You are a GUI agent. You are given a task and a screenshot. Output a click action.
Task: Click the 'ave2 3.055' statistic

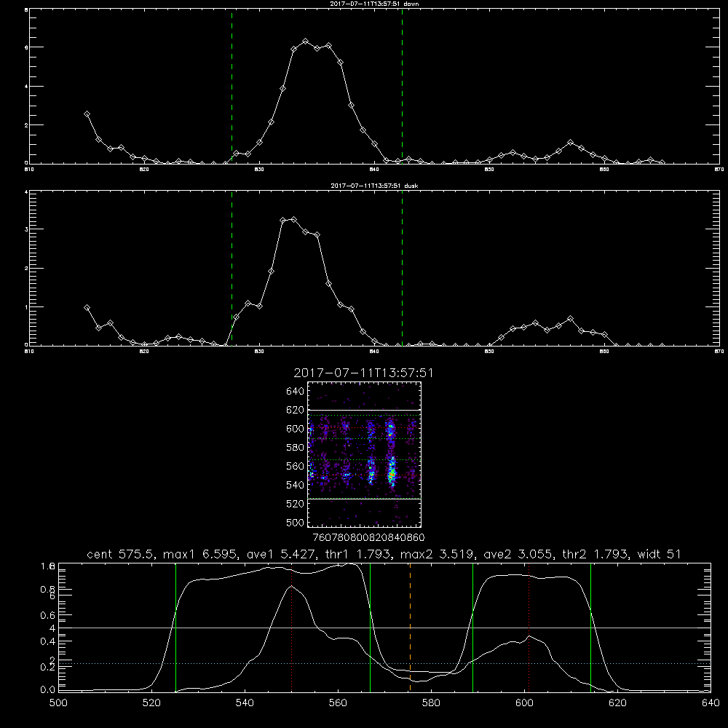(517, 554)
